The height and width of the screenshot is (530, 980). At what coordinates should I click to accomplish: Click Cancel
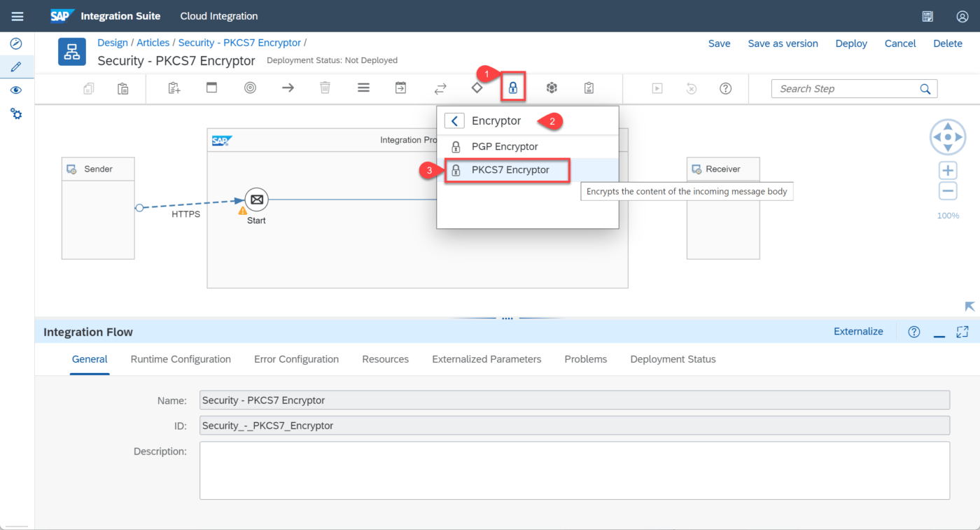(x=900, y=43)
